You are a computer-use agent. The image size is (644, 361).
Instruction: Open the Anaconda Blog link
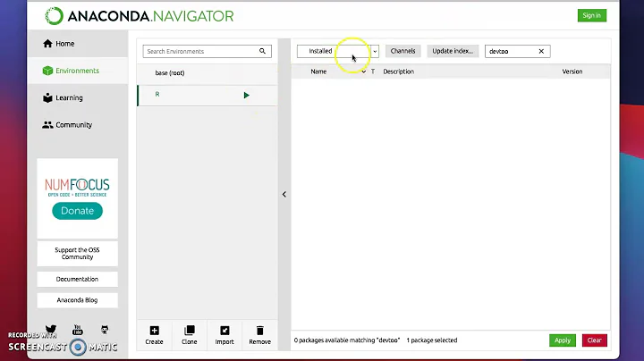pos(77,300)
